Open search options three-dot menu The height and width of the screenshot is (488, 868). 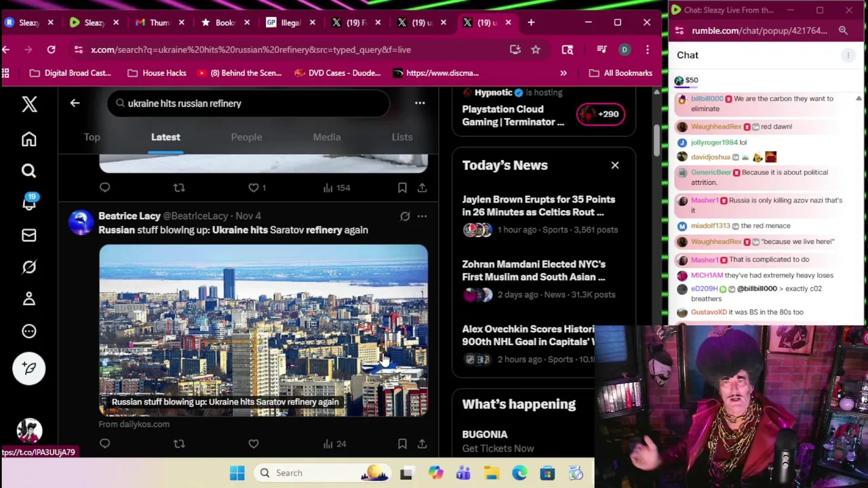(x=420, y=103)
